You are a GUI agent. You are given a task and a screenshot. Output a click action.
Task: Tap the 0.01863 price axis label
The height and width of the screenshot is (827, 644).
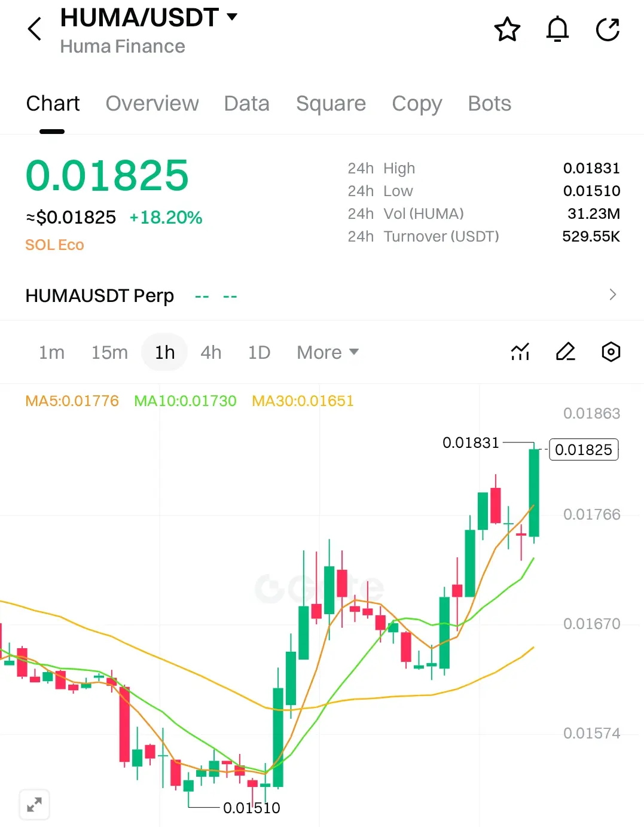point(591,413)
